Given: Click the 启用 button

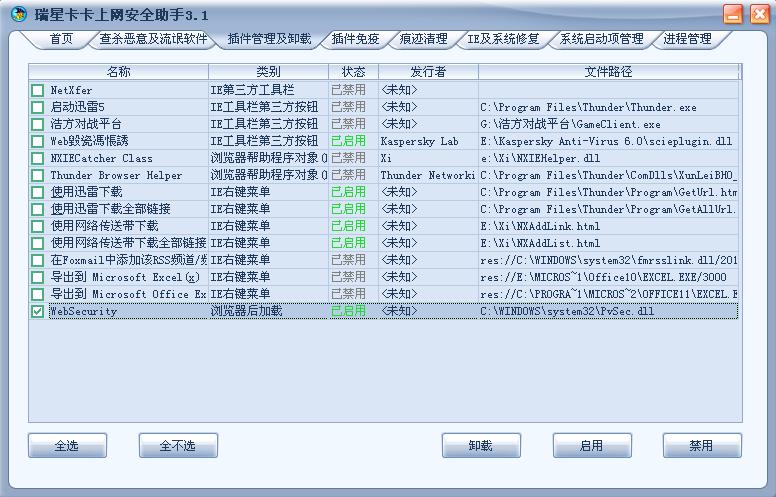Looking at the screenshot, I should pos(592,446).
